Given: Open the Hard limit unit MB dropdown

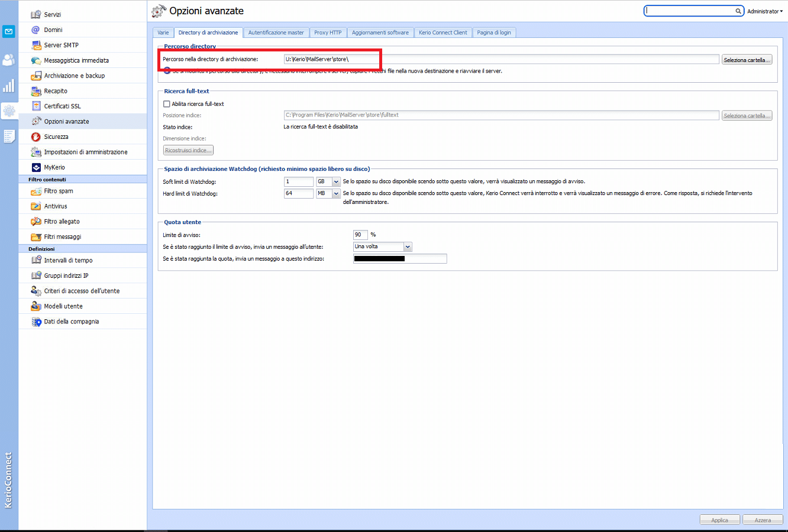Looking at the screenshot, I should pyautogui.click(x=336, y=193).
